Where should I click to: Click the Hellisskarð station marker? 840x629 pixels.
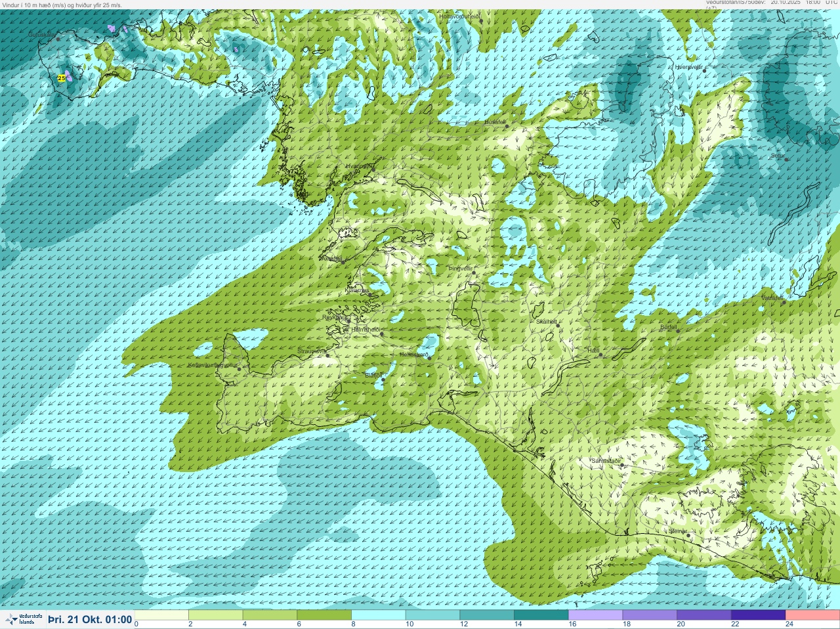point(429,358)
